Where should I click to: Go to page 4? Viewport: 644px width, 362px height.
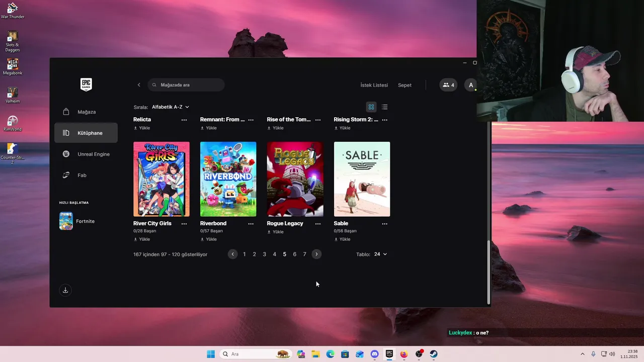(x=275, y=254)
